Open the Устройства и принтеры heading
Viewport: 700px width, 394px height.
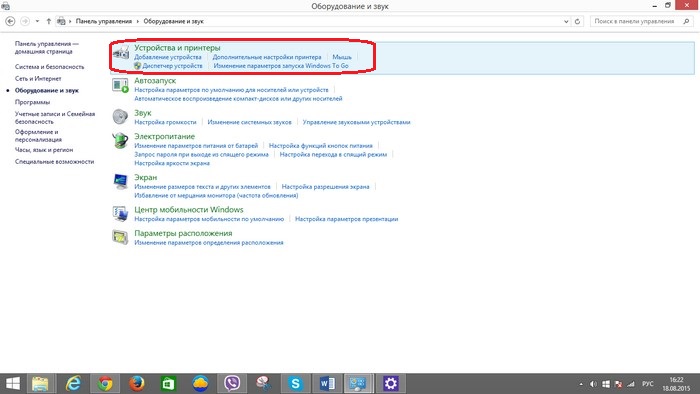(x=177, y=47)
